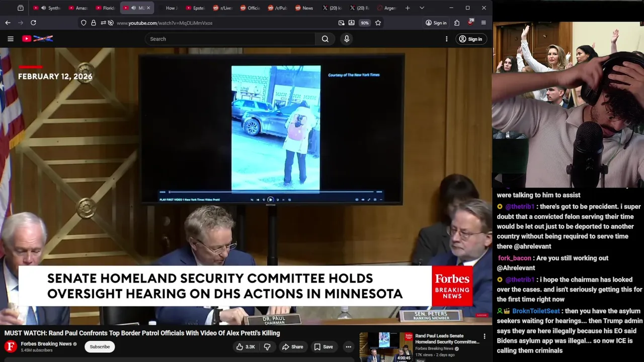This screenshot has height=362, width=644.
Task: Open Rand Paul Leads Senate video title
Action: 447,339
